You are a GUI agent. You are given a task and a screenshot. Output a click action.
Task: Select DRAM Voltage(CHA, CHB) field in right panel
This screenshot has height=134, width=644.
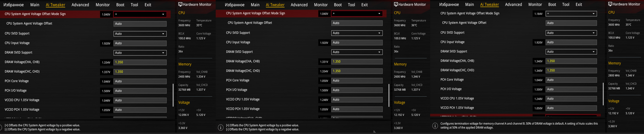(x=571, y=61)
